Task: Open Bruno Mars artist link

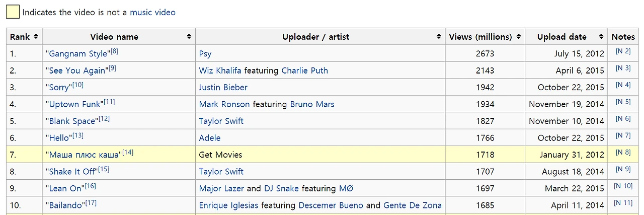Action: pos(312,104)
